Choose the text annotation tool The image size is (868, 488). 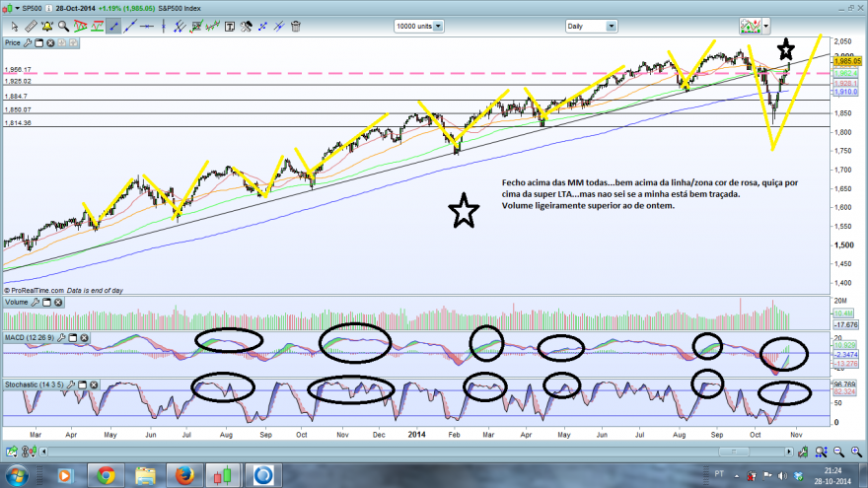point(229,26)
